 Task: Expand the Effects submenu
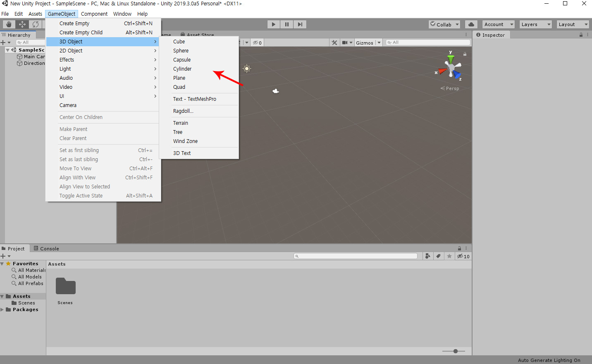click(x=103, y=60)
